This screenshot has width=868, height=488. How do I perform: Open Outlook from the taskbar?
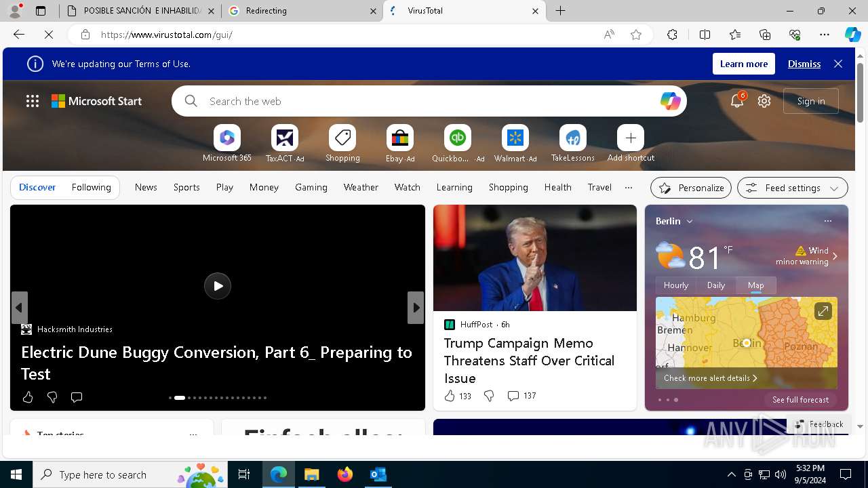[x=378, y=474]
